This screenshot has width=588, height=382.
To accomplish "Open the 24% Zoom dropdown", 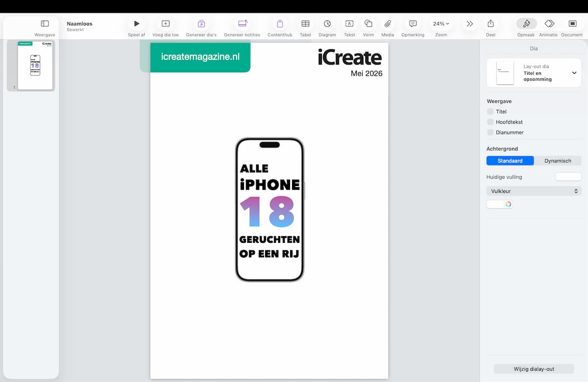I will (441, 24).
